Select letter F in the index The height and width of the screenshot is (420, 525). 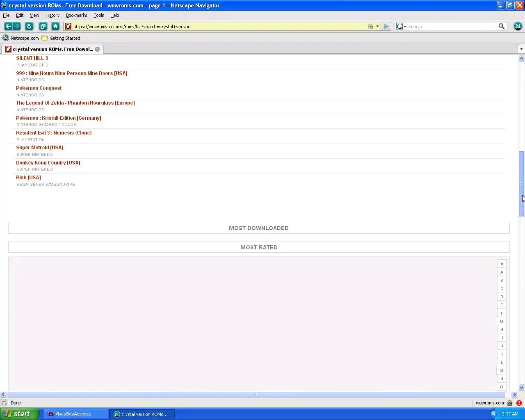click(502, 313)
